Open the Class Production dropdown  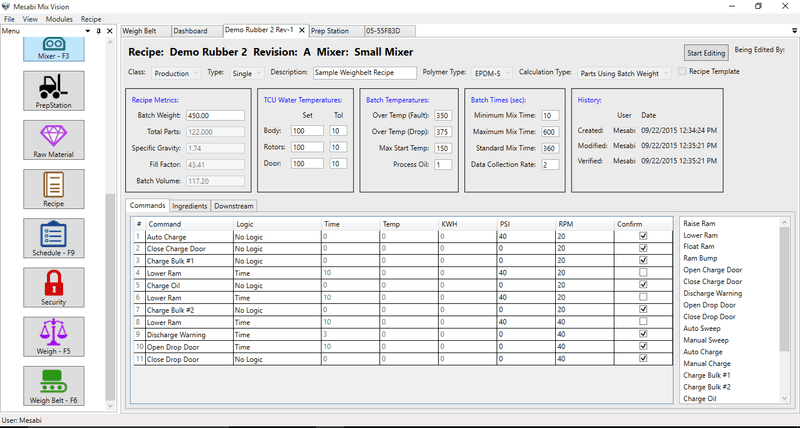coord(176,73)
